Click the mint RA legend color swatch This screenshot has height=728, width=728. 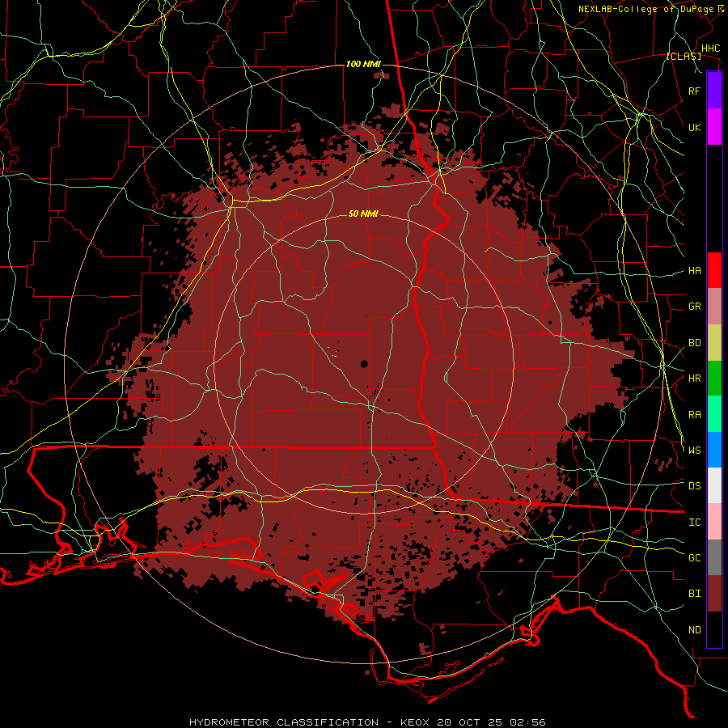pos(714,414)
